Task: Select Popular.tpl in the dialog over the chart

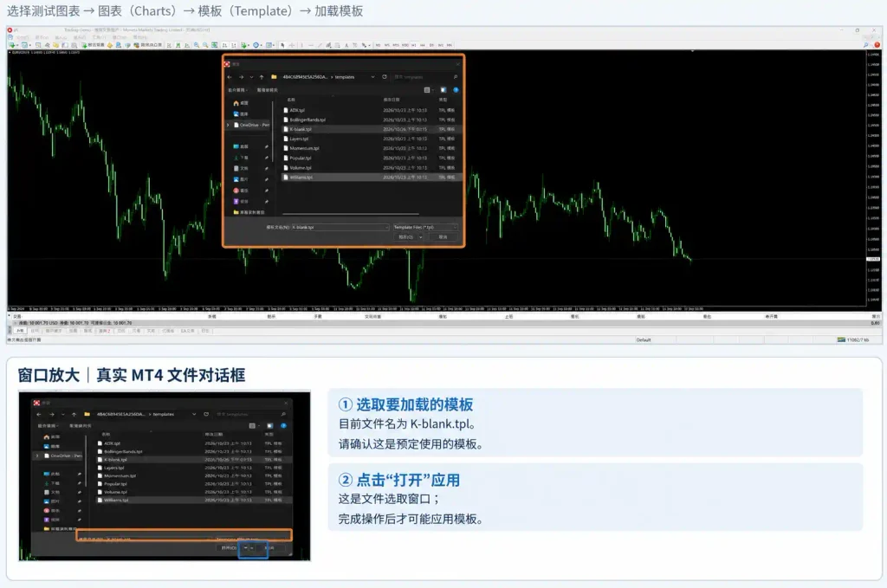Action: [x=372, y=158]
